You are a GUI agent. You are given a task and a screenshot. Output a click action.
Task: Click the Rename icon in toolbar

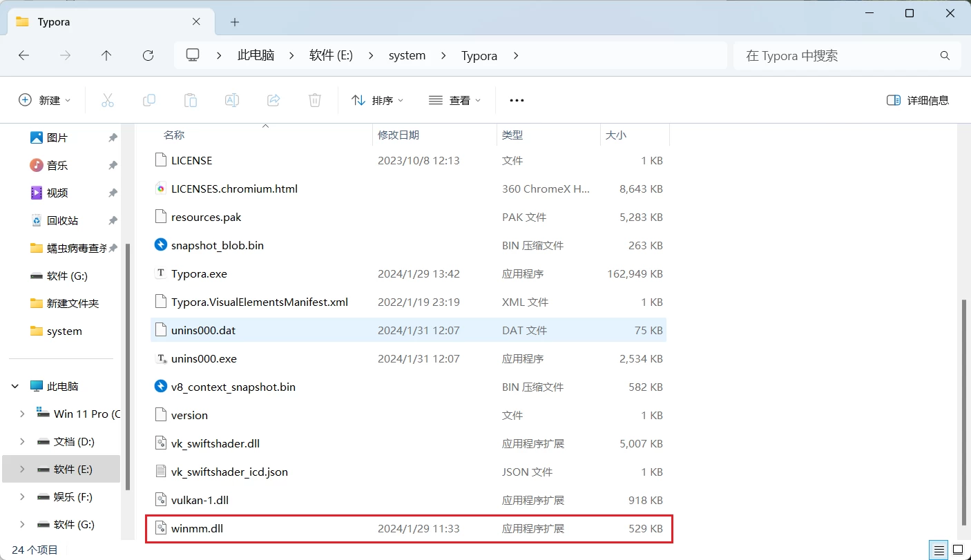coord(232,100)
